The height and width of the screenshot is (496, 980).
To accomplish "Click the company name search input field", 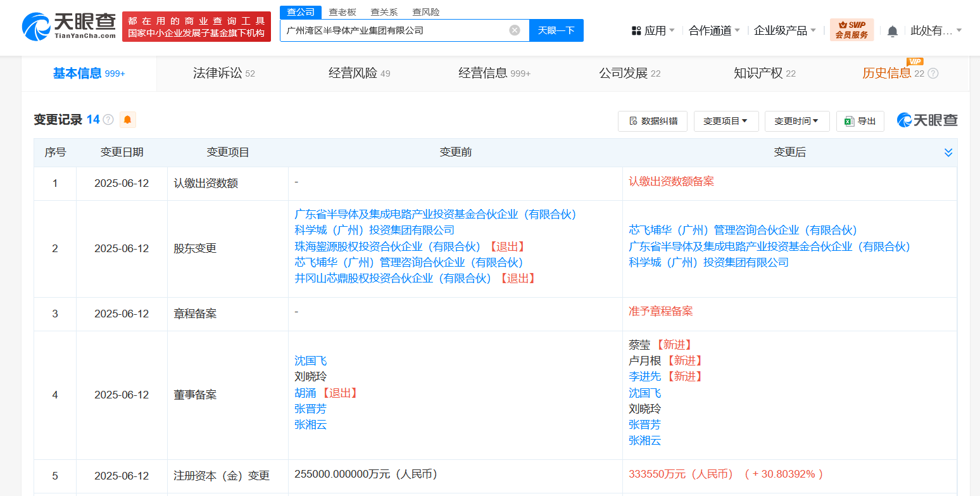I will click(x=393, y=30).
